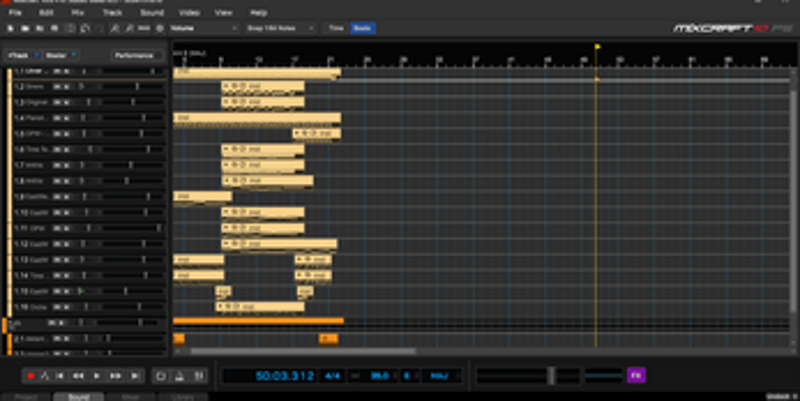Click the New Project toolbar icon
This screenshot has height=401, width=800.
pos(8,29)
